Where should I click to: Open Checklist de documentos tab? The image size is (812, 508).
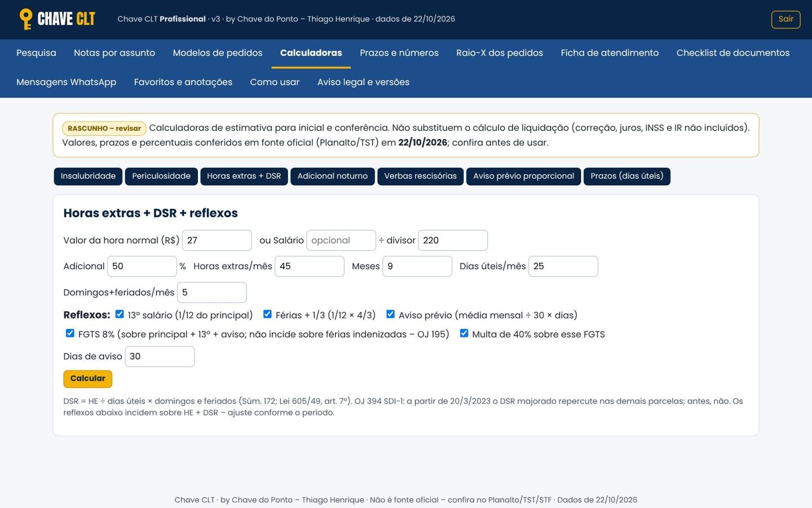coord(733,53)
